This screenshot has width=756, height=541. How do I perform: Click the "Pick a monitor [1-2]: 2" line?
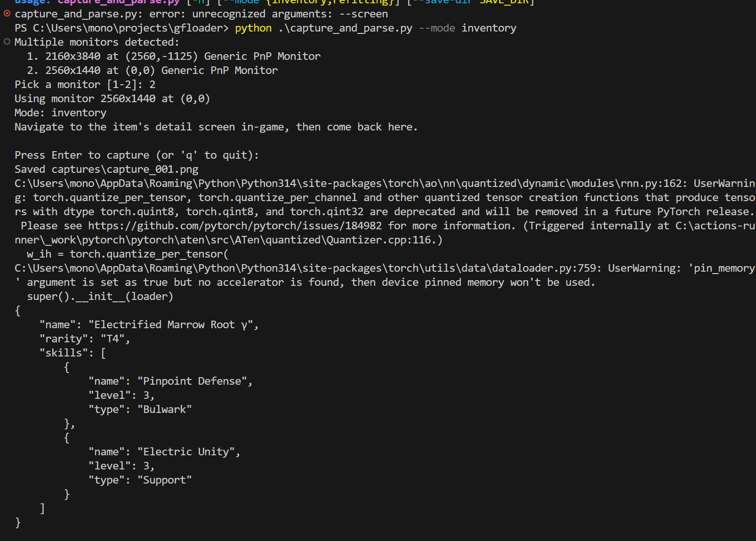coord(85,85)
